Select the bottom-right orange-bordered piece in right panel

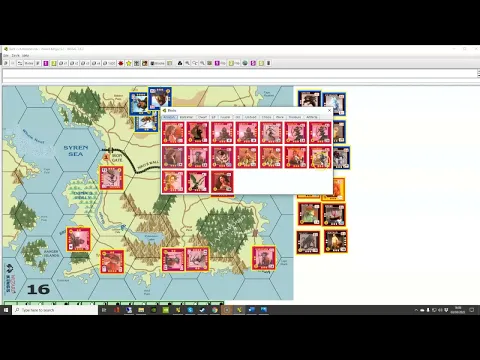coord(335,241)
